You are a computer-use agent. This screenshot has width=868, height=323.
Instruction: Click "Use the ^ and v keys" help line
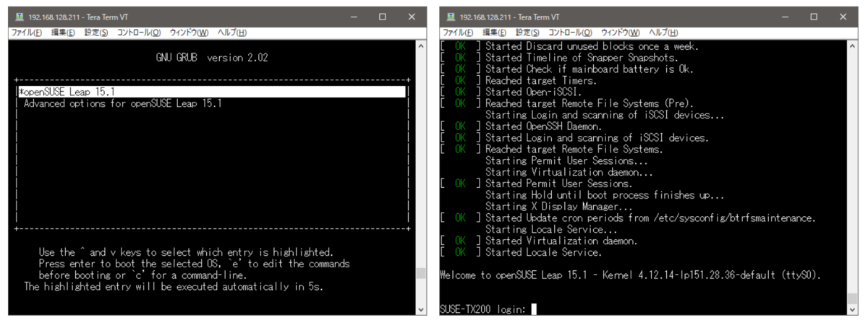186,252
